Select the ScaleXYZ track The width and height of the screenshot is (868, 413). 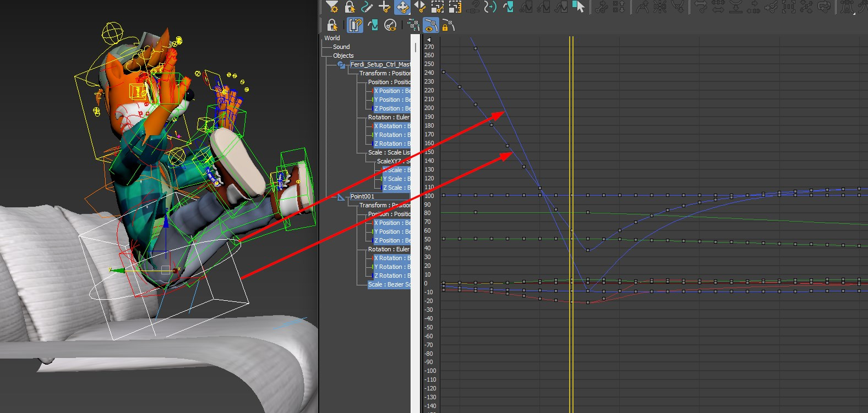pos(394,161)
